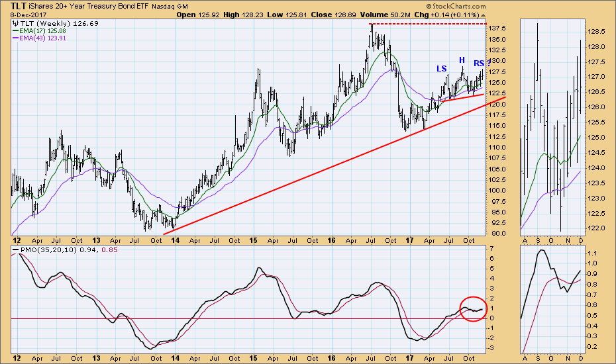This screenshot has height=364, width=616.
Task: Click the blue LS annotation label
Action: (x=442, y=69)
